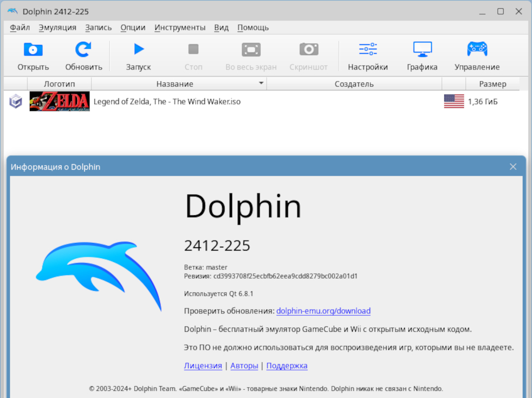
Task: Click the Zelda banner thumbnail
Action: [x=60, y=101]
